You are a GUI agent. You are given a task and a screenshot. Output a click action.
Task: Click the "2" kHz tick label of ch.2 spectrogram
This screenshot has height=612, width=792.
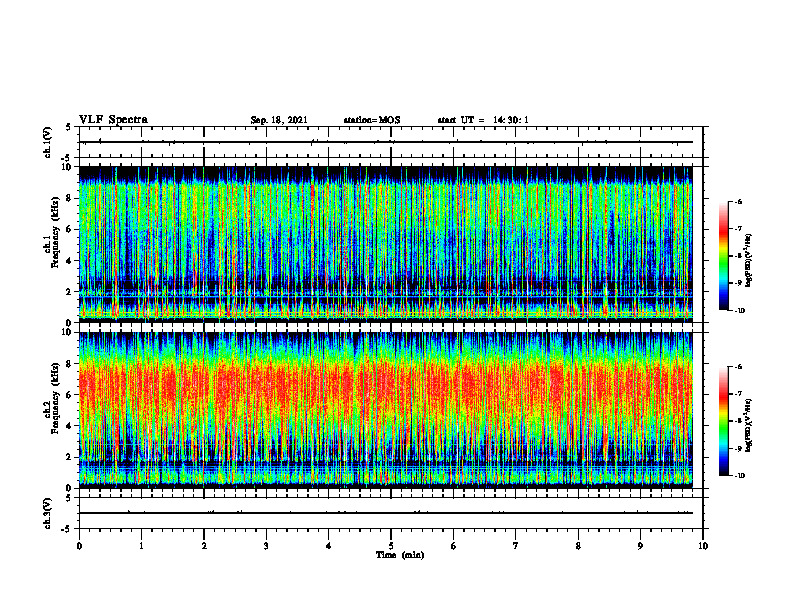pyautogui.click(x=70, y=457)
